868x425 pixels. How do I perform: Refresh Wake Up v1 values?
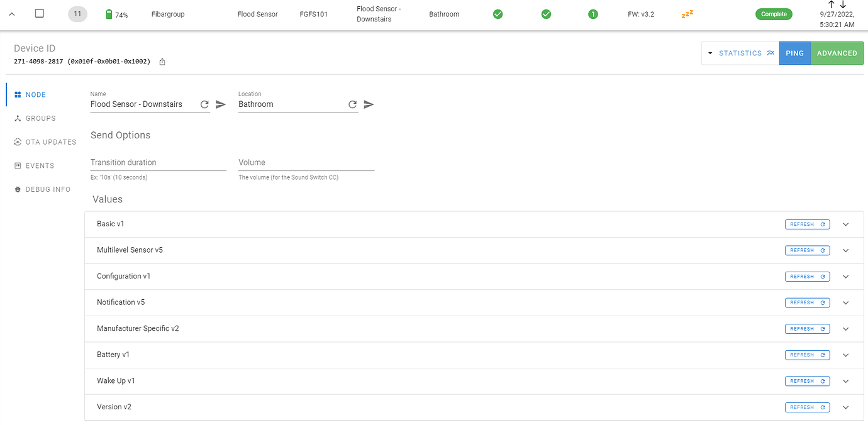coord(807,381)
